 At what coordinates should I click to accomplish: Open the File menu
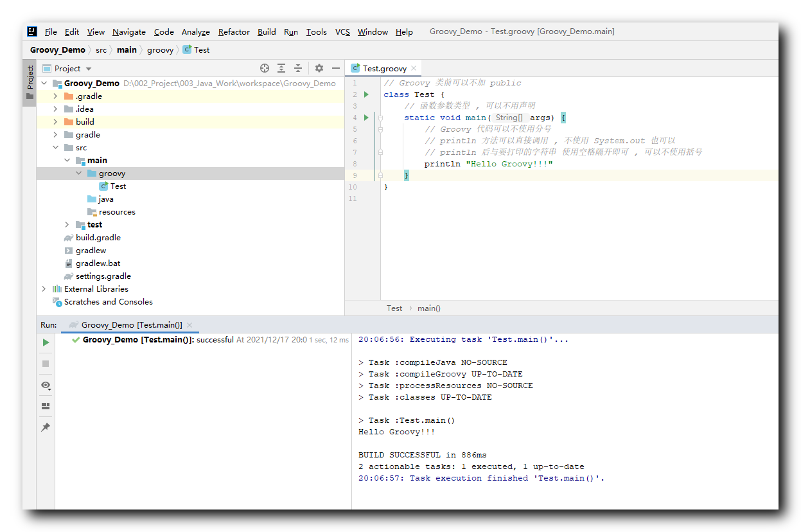[x=51, y=31]
